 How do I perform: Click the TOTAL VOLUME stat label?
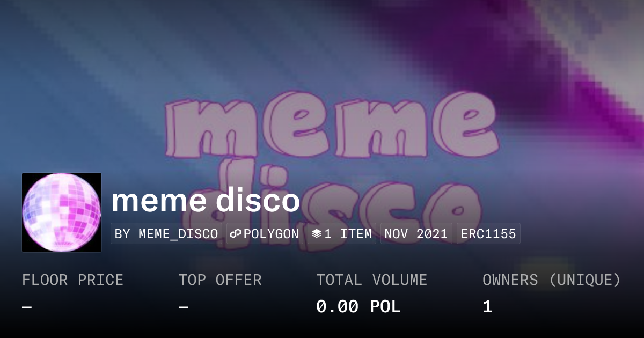click(x=372, y=280)
